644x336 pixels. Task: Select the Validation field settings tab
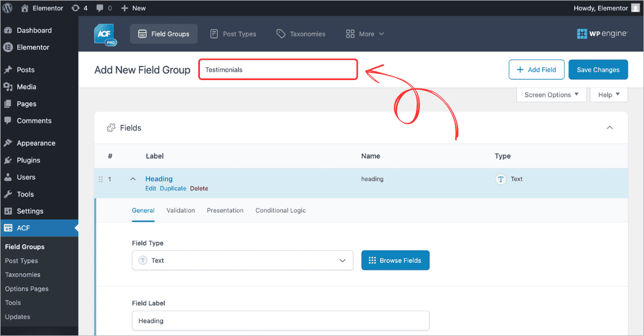pos(181,211)
